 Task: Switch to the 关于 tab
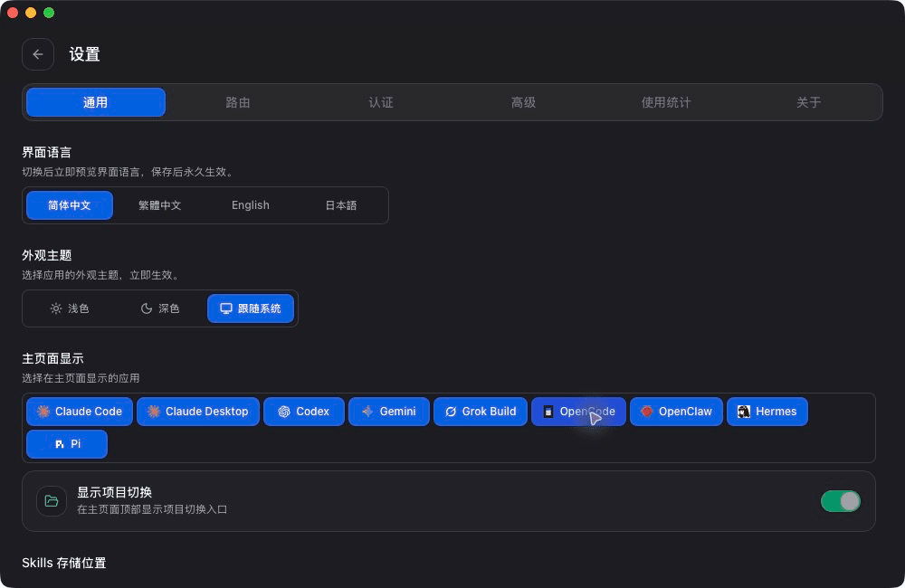coord(808,102)
